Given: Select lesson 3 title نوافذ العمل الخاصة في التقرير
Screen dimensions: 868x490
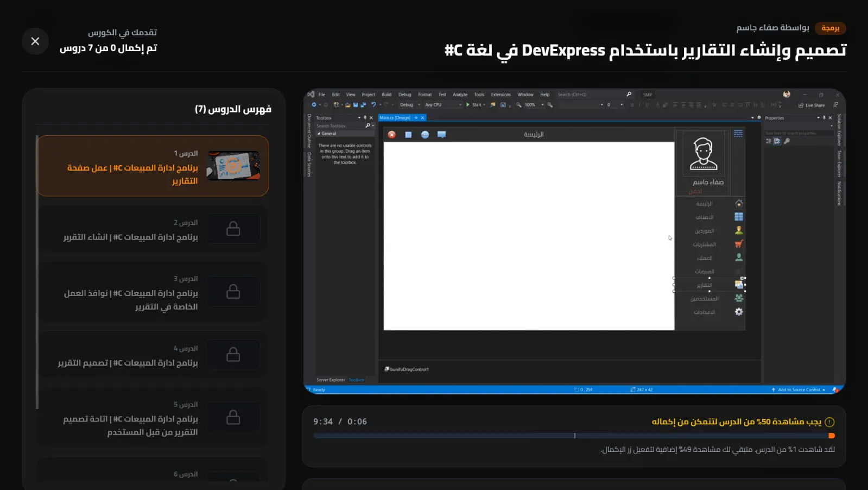Looking at the screenshot, I should click(131, 300).
